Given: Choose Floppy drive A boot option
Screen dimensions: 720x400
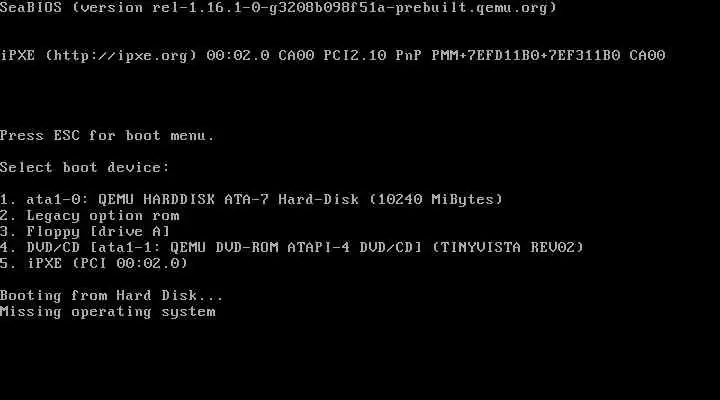Looking at the screenshot, I should coord(85,231).
